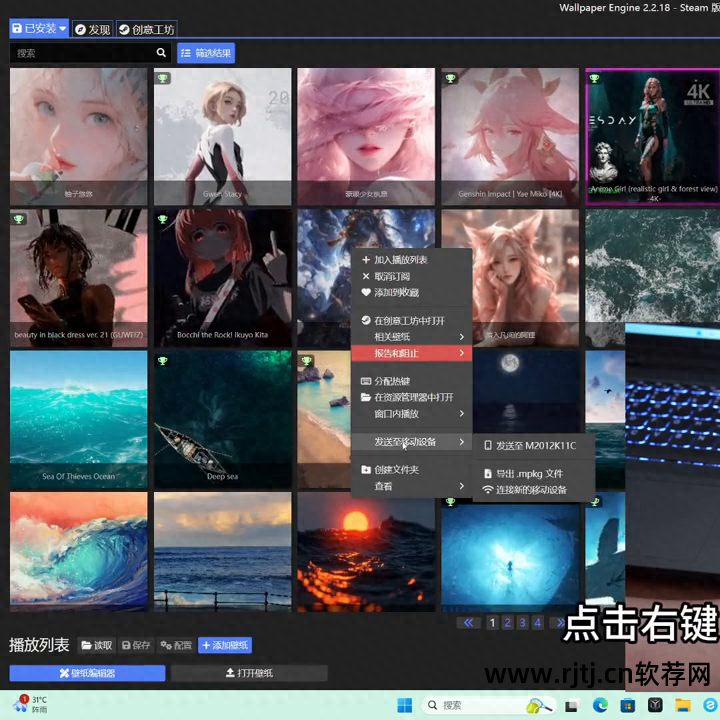Launch Microsoft Edge from taskbar
Viewport: 720px width, 720px height.
(x=600, y=705)
